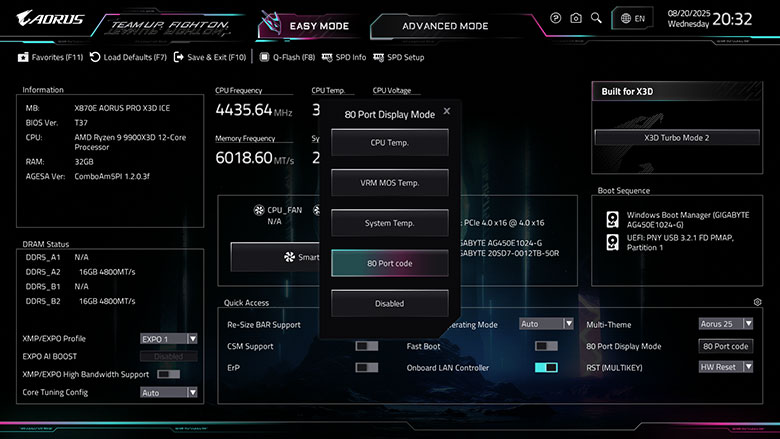Click the Load Defaults (F7) icon

(x=95, y=57)
